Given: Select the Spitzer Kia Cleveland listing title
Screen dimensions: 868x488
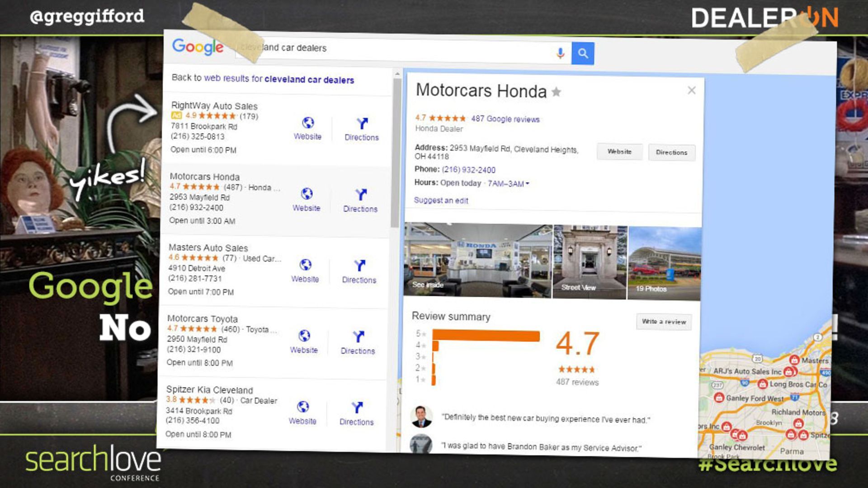Looking at the screenshot, I should click(210, 389).
